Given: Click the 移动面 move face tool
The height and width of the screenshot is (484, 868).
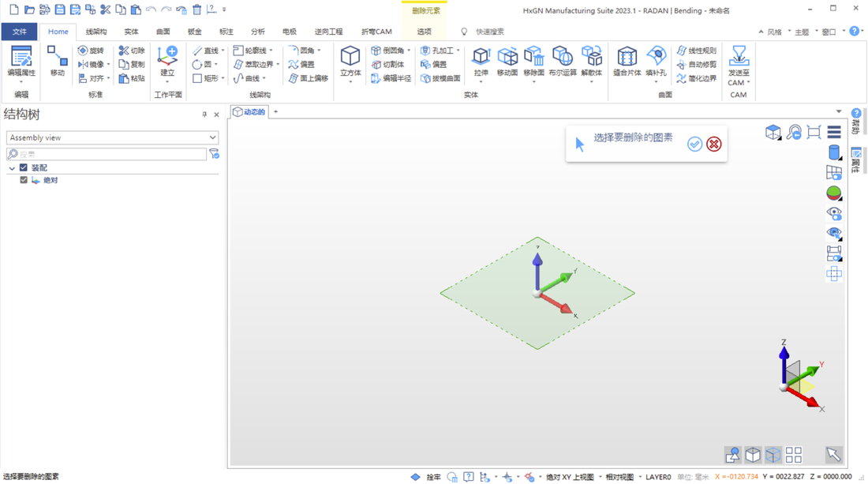Looking at the screenshot, I should [507, 62].
